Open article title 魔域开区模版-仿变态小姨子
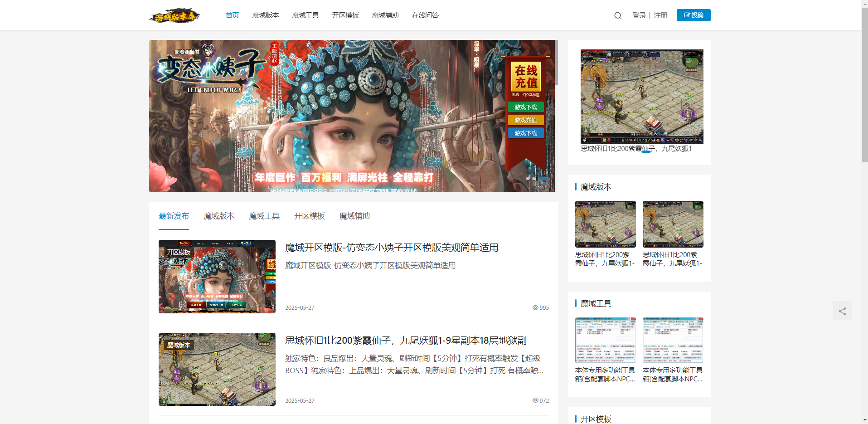The width and height of the screenshot is (868, 424). pyautogui.click(x=392, y=248)
